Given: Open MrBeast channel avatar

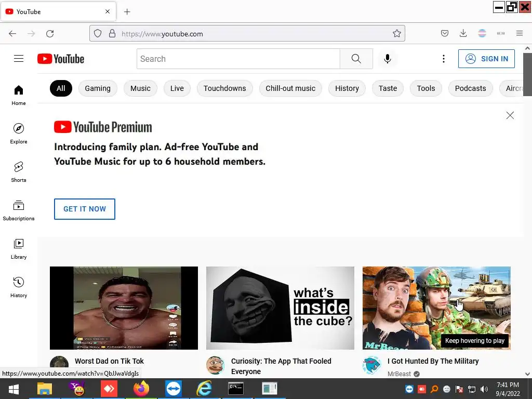Looking at the screenshot, I should 371,365.
